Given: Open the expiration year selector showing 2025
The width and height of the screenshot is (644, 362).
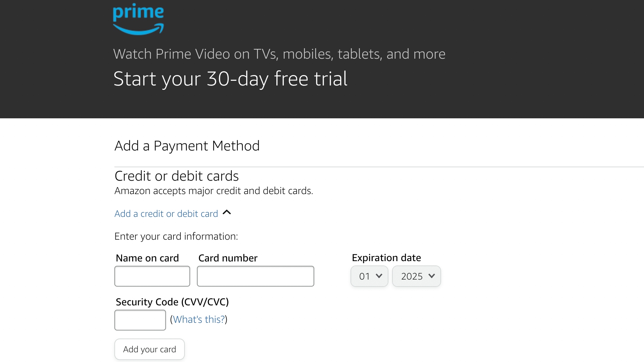Looking at the screenshot, I should pyautogui.click(x=416, y=276).
